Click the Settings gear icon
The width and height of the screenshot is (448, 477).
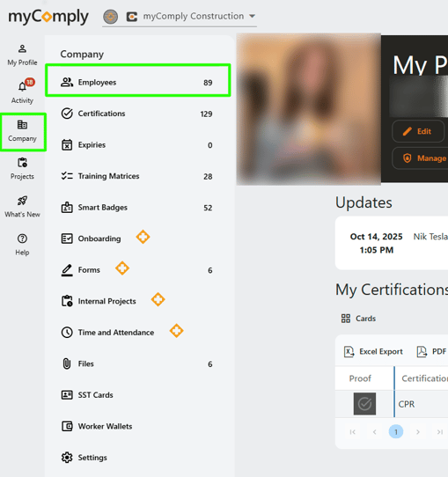(x=67, y=458)
